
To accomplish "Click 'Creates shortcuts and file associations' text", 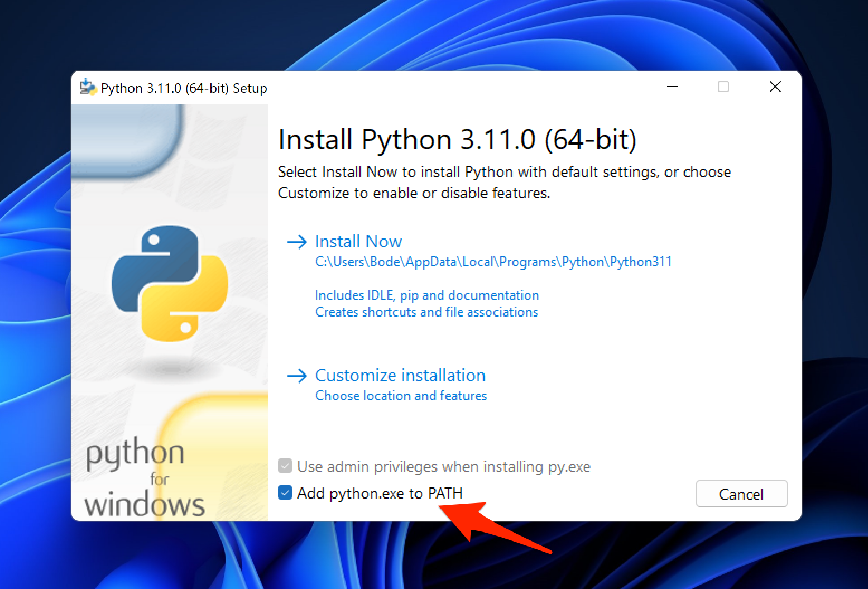I will pyautogui.click(x=426, y=312).
